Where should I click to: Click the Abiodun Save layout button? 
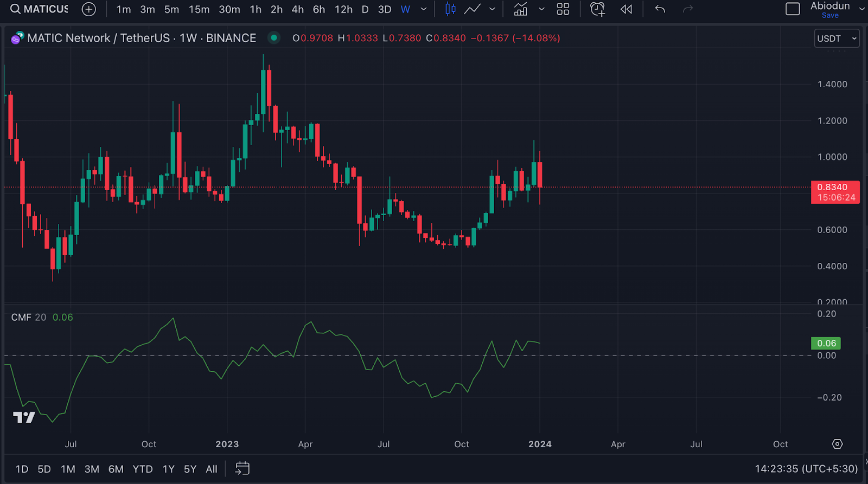(830, 9)
